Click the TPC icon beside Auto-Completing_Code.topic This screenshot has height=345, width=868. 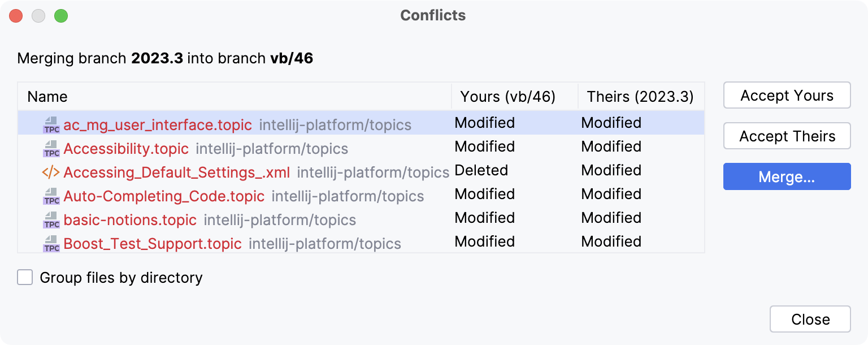pos(50,195)
